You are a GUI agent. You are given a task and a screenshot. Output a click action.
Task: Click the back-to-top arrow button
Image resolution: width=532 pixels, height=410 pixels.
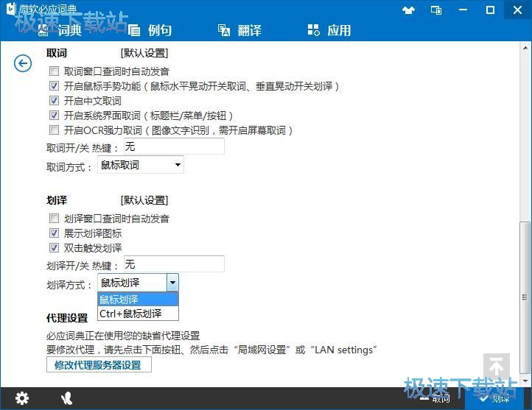tap(497, 366)
